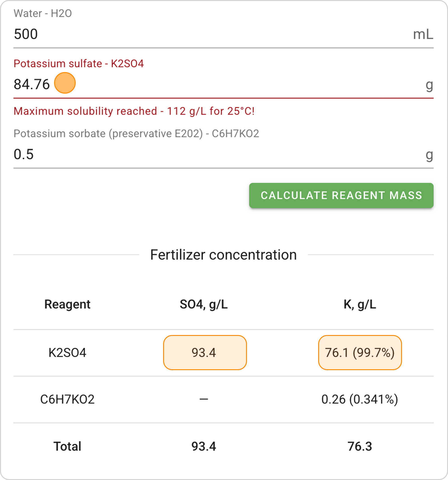The width and height of the screenshot is (448, 480).
Task: Click the 0.26 (0.341%) potassium cell
Action: tap(360, 399)
